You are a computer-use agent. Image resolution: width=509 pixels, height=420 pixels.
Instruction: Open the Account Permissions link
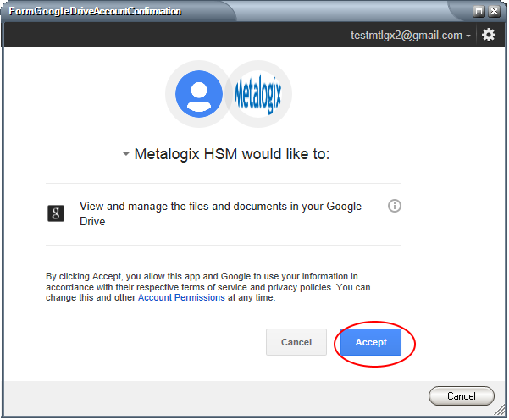(182, 298)
